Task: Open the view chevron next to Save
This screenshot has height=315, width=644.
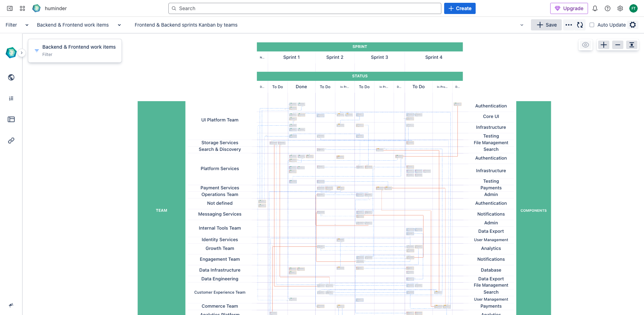Action: click(522, 25)
